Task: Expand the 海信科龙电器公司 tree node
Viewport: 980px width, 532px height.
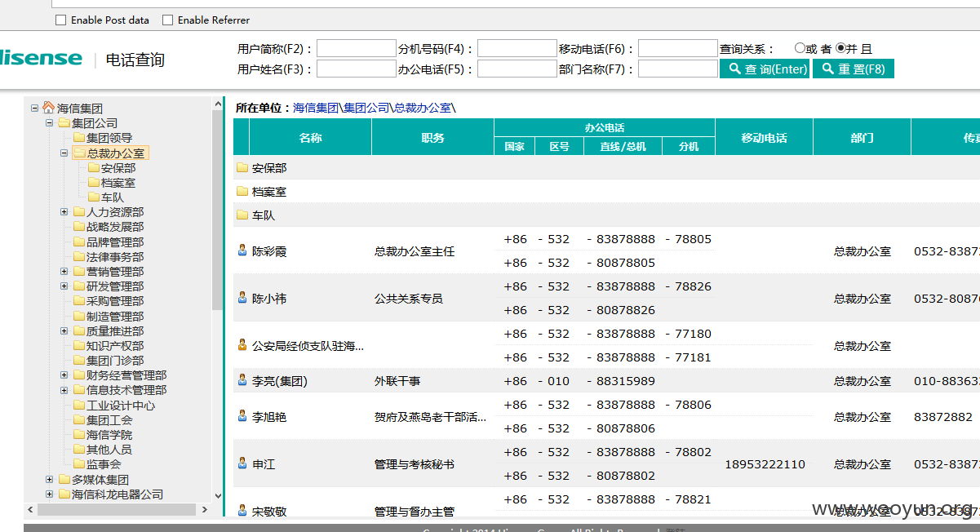Action: 49,494
